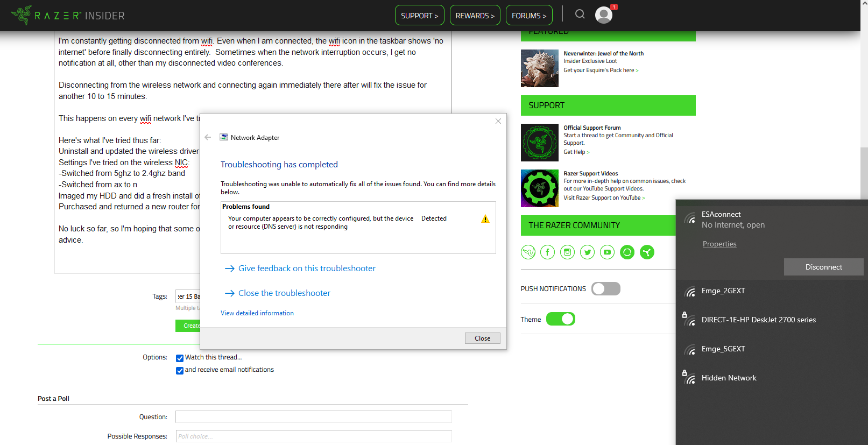Open View detailed information link
The width and height of the screenshot is (868, 445).
tap(257, 313)
